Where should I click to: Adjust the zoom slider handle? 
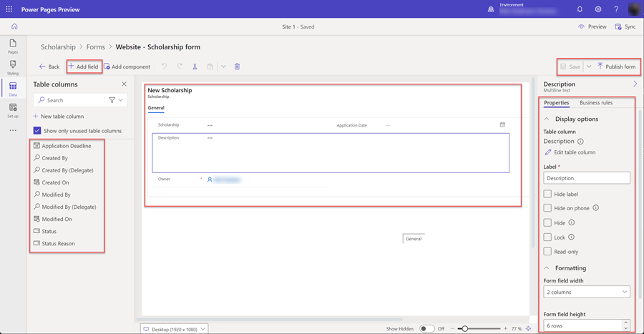(x=464, y=329)
